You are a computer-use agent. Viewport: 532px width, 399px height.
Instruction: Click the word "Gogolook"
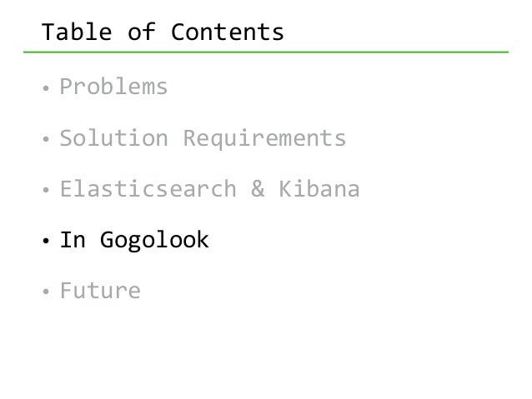154,242
